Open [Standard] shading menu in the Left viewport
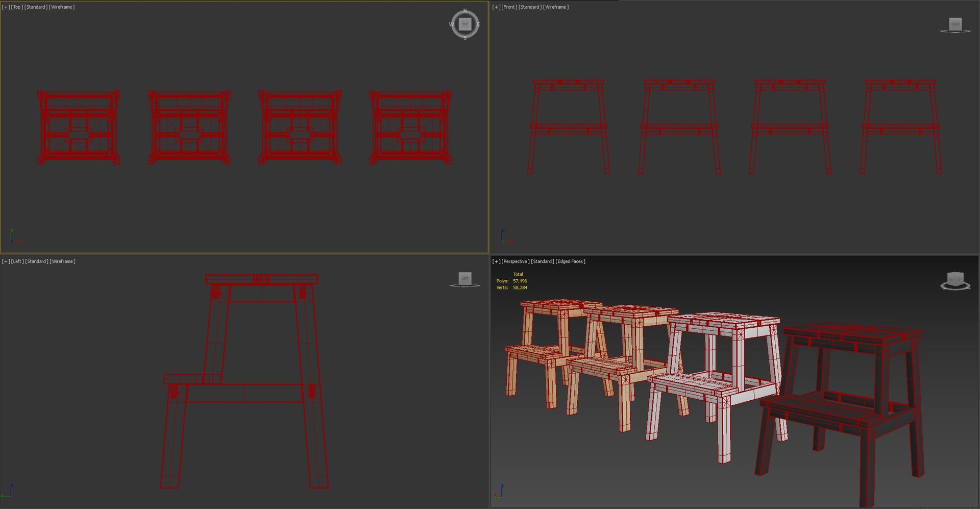This screenshot has height=509, width=980. click(x=37, y=261)
